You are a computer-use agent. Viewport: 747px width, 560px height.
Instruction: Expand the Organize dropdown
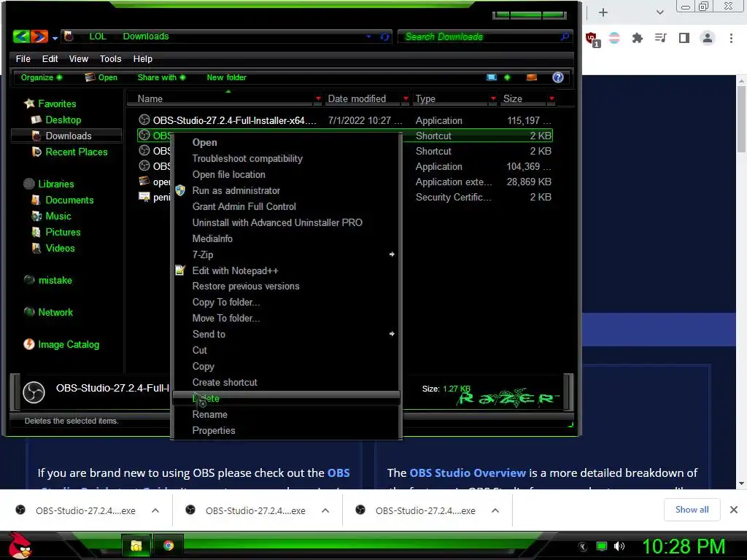pyautogui.click(x=41, y=77)
